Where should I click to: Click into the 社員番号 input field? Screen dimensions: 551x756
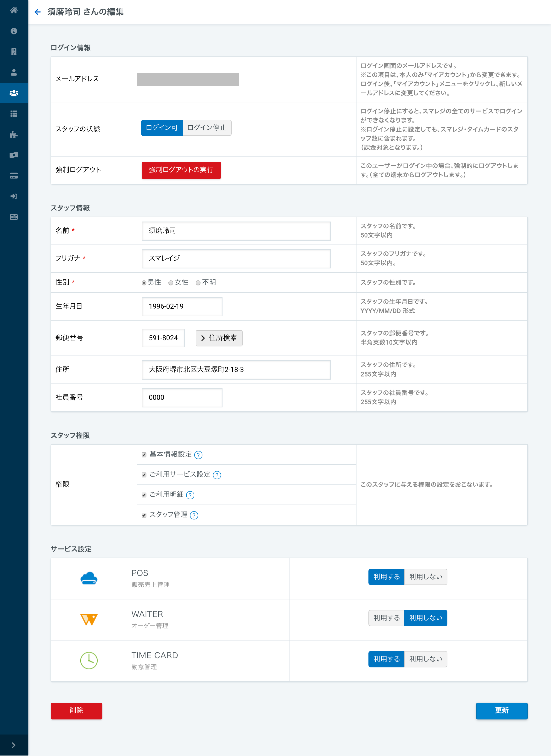point(182,398)
